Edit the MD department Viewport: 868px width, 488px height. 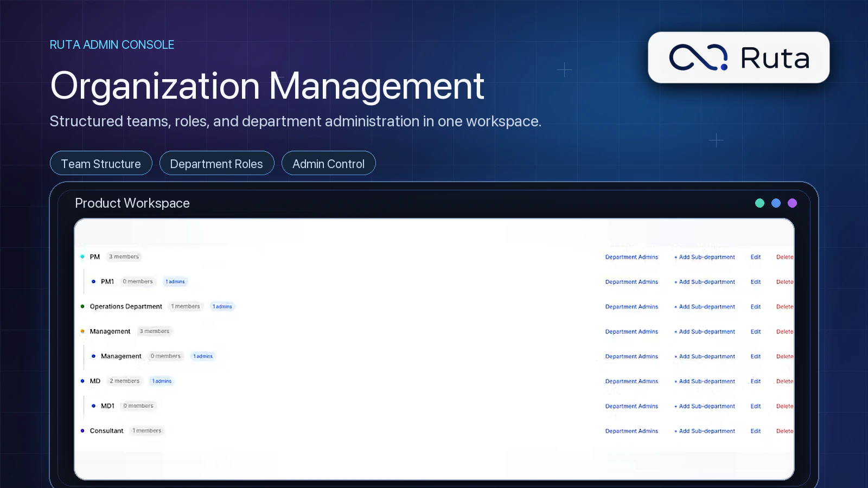pos(756,382)
